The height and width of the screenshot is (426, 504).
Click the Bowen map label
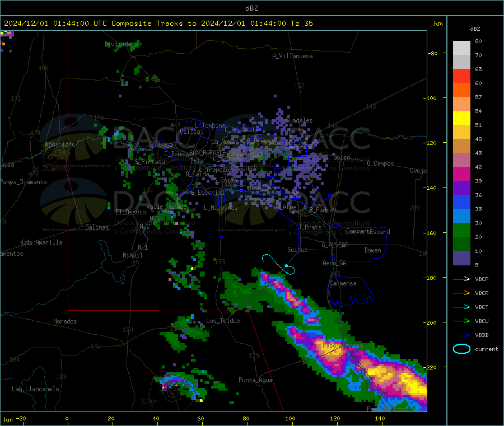[x=372, y=250]
